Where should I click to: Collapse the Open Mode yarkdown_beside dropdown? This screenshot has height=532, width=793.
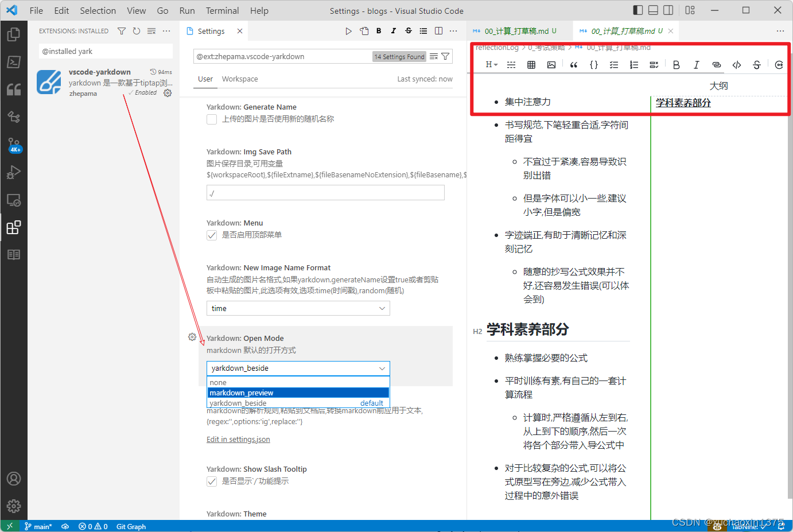298,368
